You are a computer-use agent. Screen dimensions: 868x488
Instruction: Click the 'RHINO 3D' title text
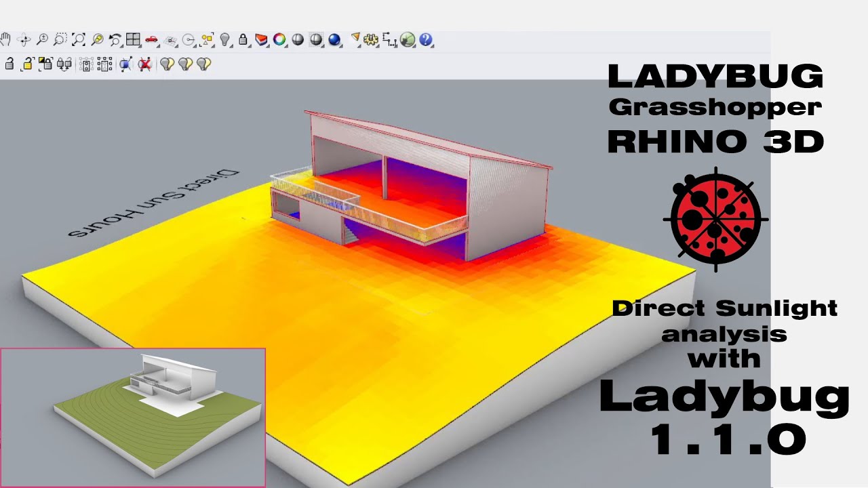[715, 142]
